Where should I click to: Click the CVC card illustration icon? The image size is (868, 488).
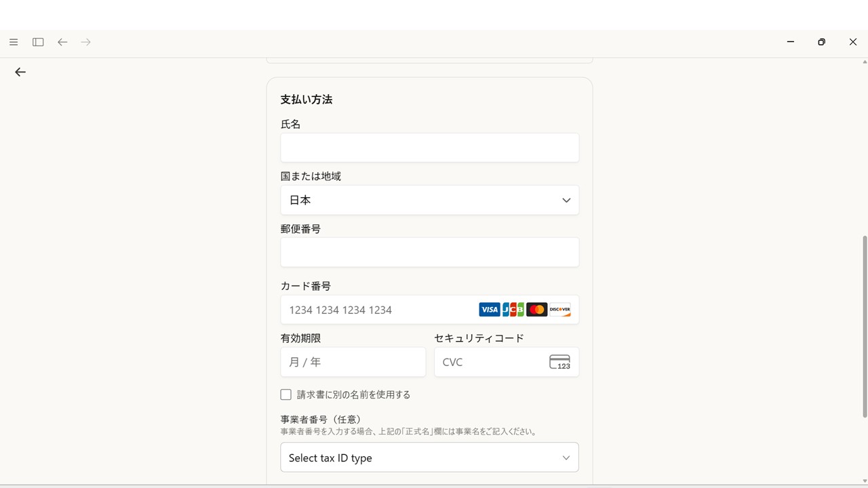[x=559, y=362]
